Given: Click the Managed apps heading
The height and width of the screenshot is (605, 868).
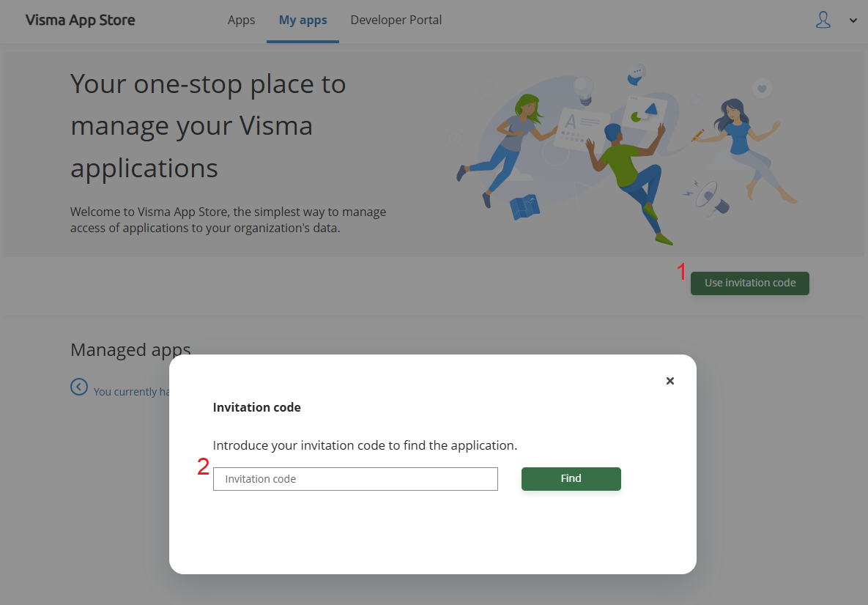Looking at the screenshot, I should [130, 350].
